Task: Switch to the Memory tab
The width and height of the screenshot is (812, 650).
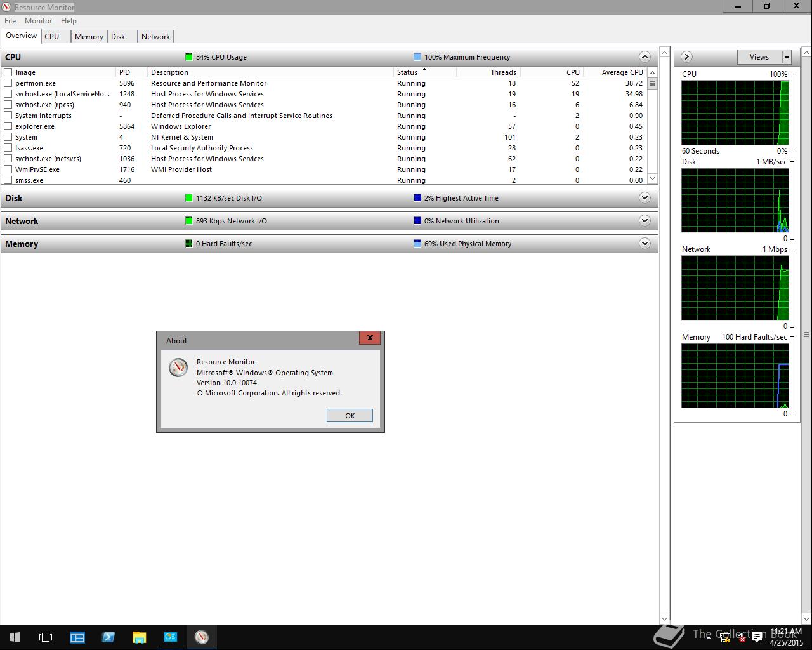Action: [x=89, y=37]
